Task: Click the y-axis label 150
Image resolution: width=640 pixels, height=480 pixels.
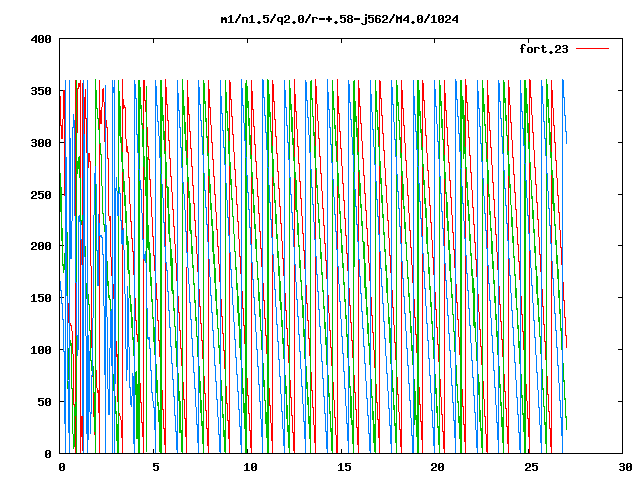Action: click(x=41, y=298)
